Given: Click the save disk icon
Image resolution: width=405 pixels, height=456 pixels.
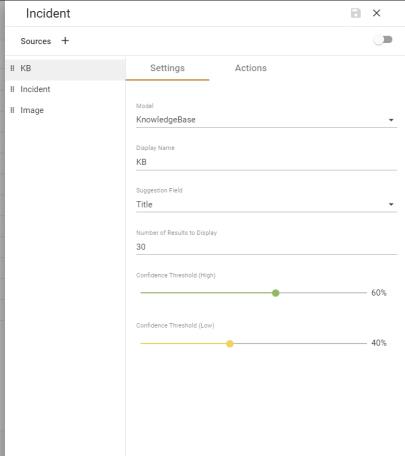Looking at the screenshot, I should [356, 13].
